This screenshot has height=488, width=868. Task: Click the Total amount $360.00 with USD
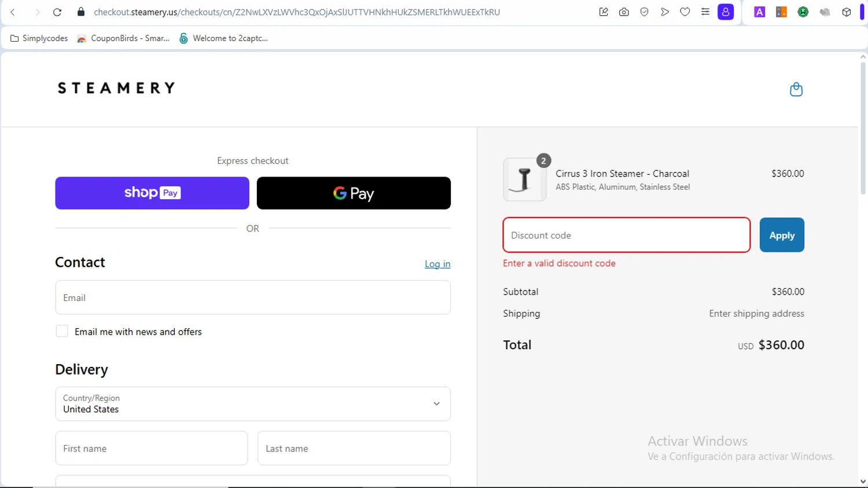pos(771,345)
